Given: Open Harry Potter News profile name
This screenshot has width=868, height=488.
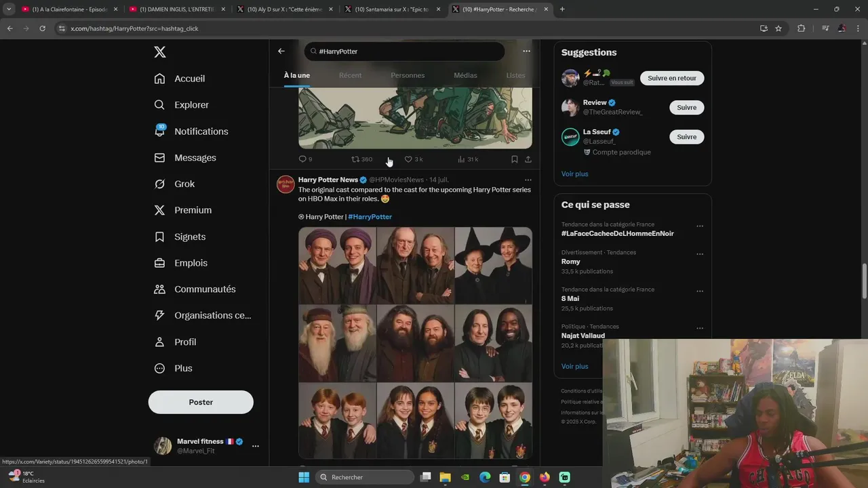Looking at the screenshot, I should (328, 180).
